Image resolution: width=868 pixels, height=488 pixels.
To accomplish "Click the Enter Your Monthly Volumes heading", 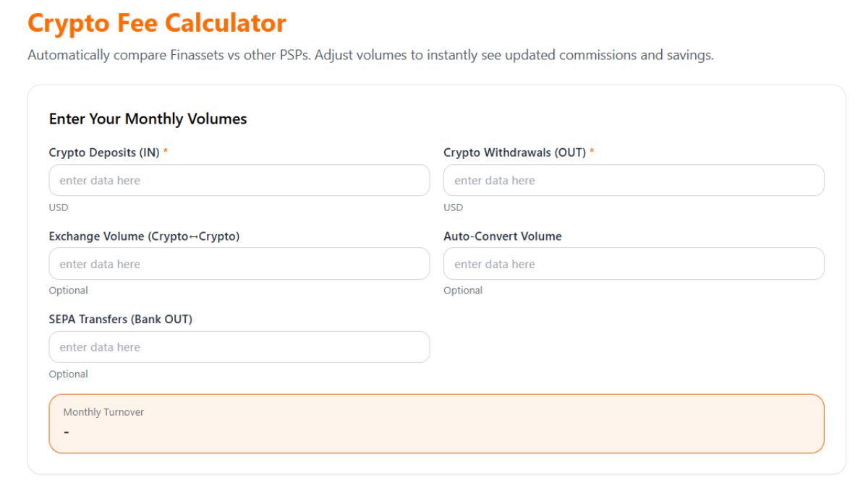I will 148,119.
